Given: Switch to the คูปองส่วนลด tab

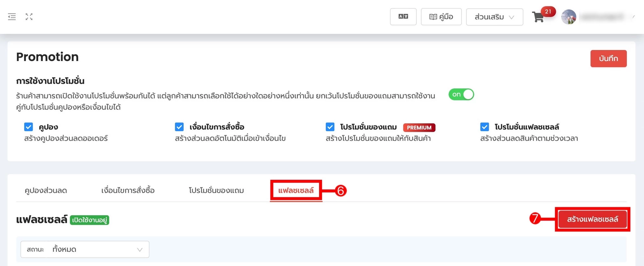Looking at the screenshot, I should (46, 190).
